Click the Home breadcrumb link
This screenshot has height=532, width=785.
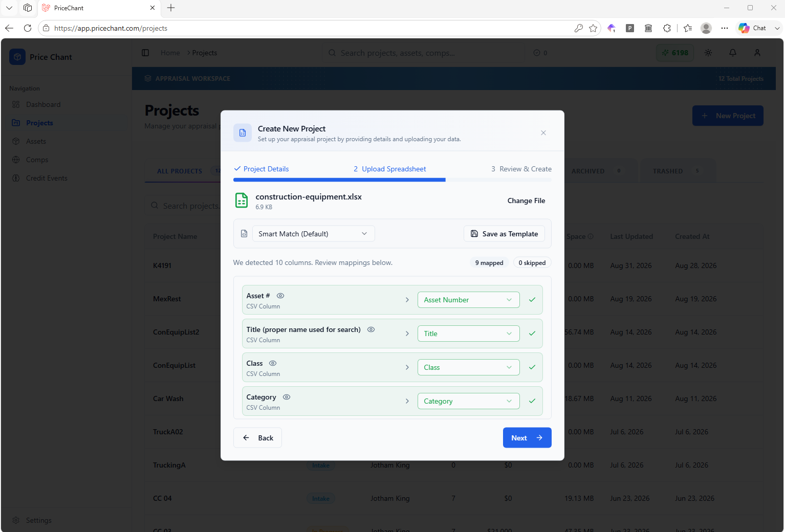(170, 53)
